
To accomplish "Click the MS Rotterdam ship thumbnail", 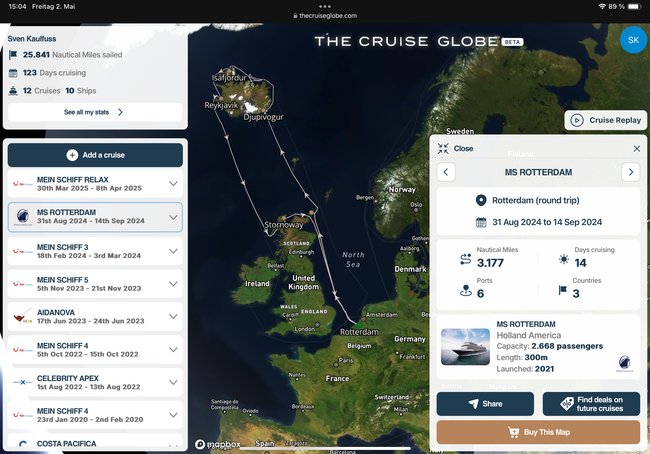I will point(465,347).
